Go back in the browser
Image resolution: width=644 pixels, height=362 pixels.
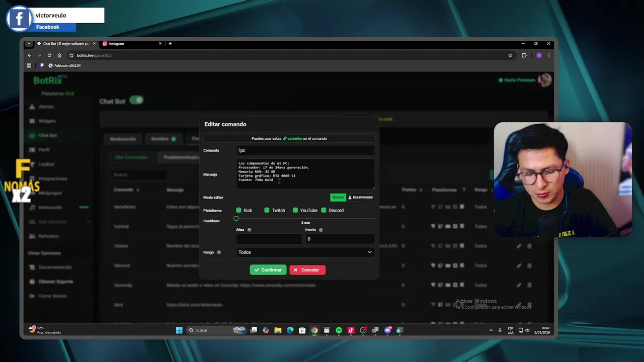point(29,55)
